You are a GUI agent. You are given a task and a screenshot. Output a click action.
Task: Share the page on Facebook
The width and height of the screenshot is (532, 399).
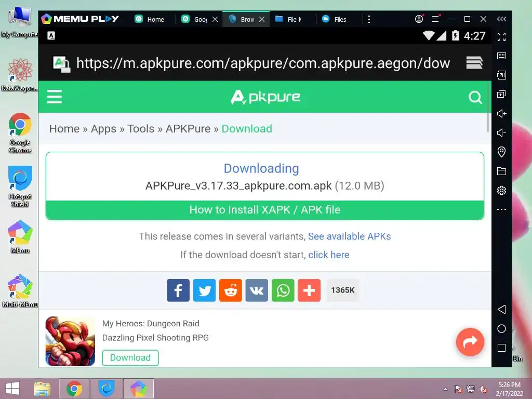click(178, 290)
